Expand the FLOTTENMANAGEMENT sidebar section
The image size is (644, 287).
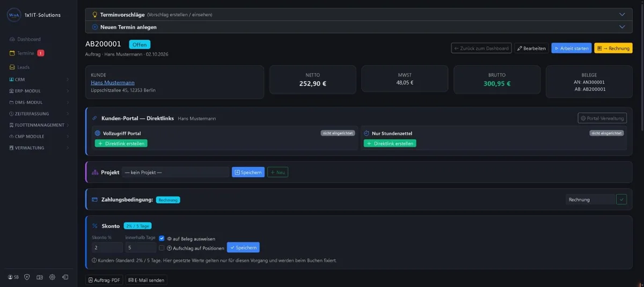(x=38, y=125)
